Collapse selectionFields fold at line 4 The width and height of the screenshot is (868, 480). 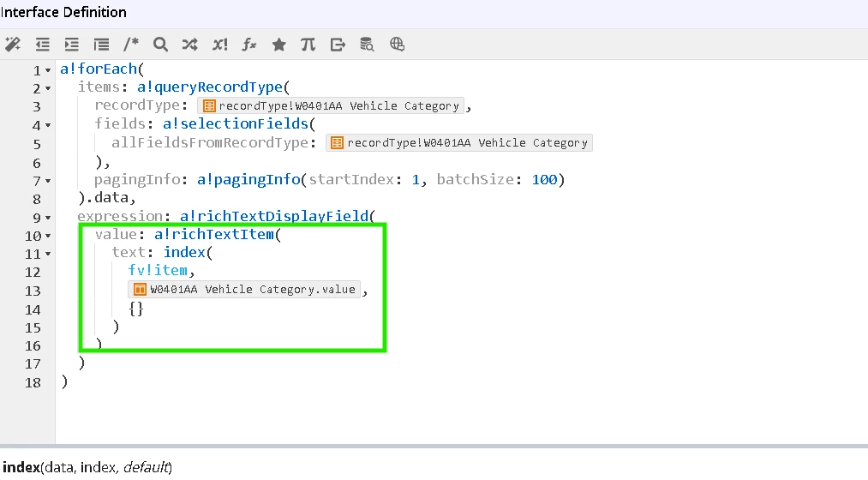coord(48,125)
